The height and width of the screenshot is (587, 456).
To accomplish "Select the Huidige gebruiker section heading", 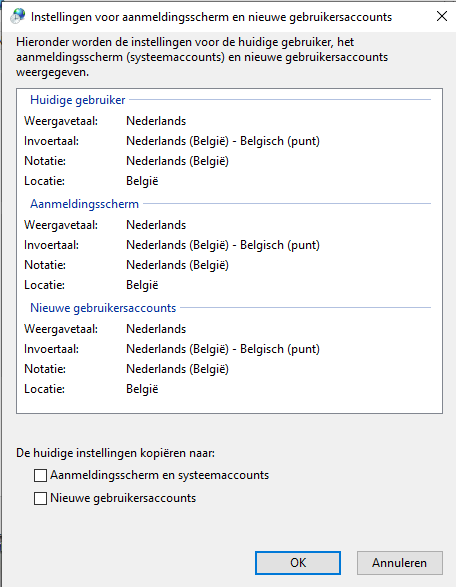I will (x=77, y=100).
